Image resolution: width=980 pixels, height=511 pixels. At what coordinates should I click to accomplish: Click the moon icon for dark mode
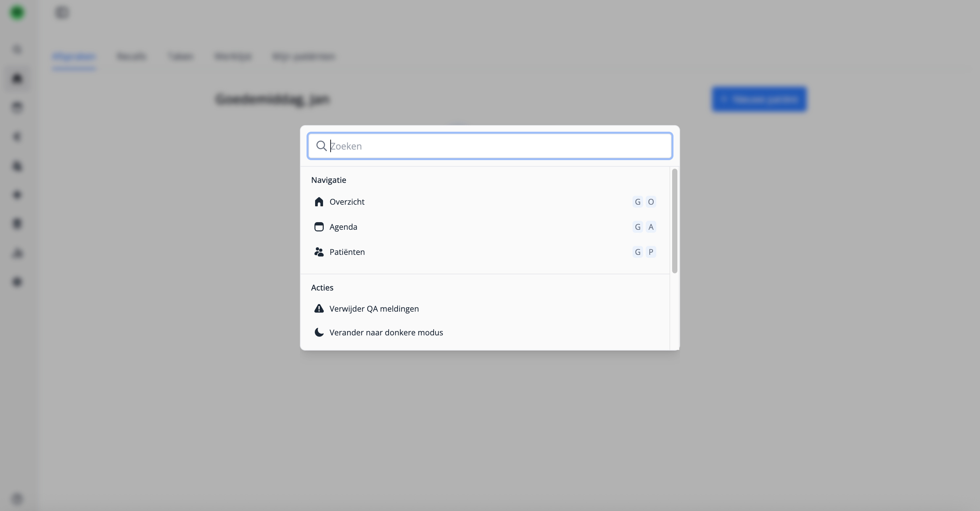(x=319, y=332)
